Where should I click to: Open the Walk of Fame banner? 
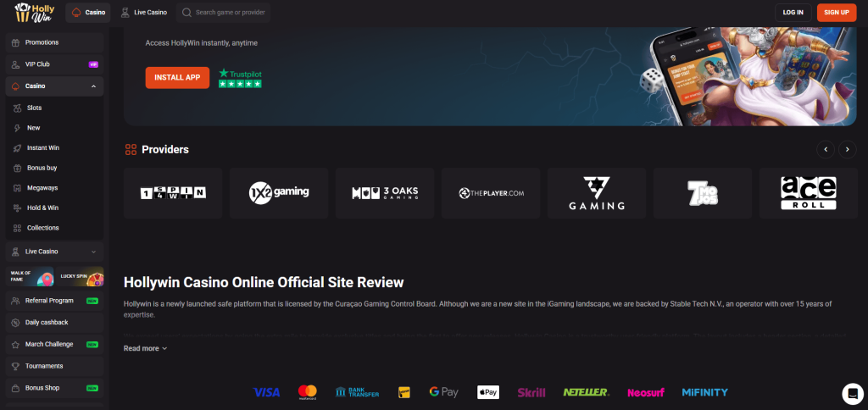(x=30, y=276)
